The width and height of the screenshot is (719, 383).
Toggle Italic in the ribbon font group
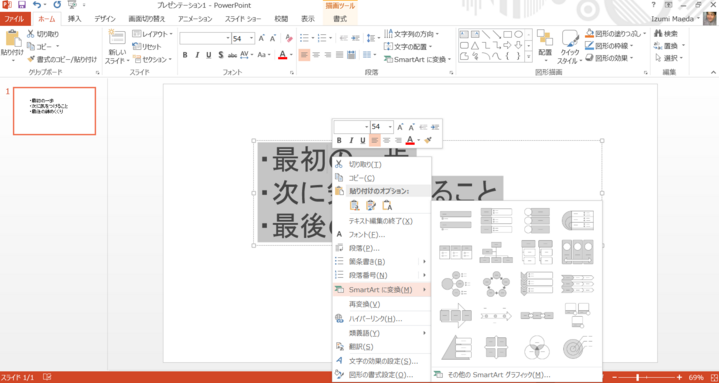coord(197,55)
